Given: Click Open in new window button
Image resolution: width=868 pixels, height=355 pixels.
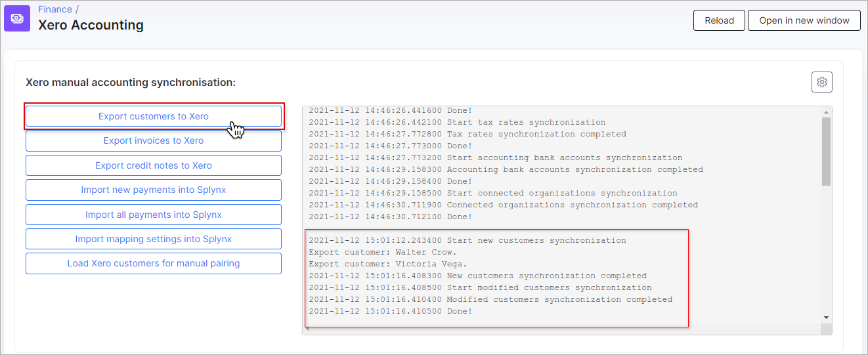Looking at the screenshot, I should 804,20.
